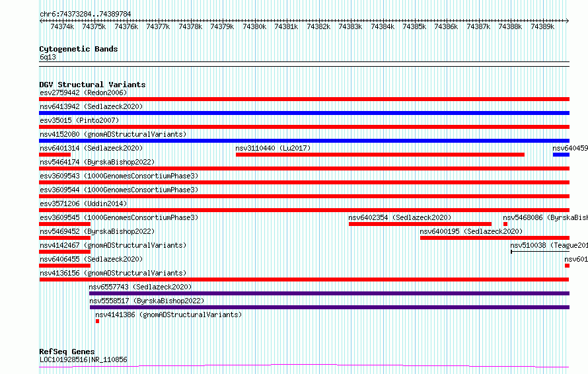Image resolution: width=588 pixels, height=374 pixels.
Task: Select the red bar under esv3571206
Action: tap(304, 210)
